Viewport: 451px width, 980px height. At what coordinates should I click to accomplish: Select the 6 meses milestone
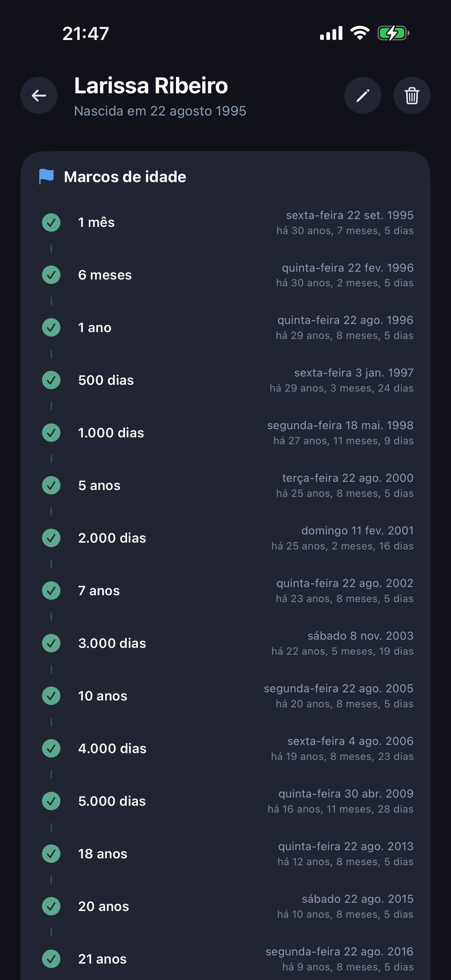(x=105, y=275)
